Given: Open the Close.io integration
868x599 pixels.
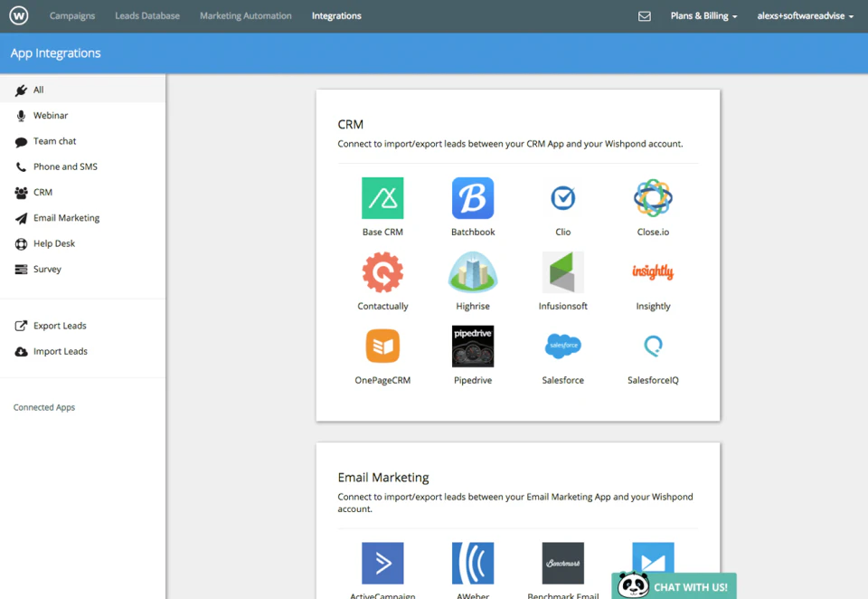Looking at the screenshot, I should (653, 198).
